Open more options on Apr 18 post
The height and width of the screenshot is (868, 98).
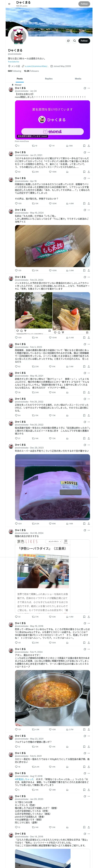click(89, 178)
